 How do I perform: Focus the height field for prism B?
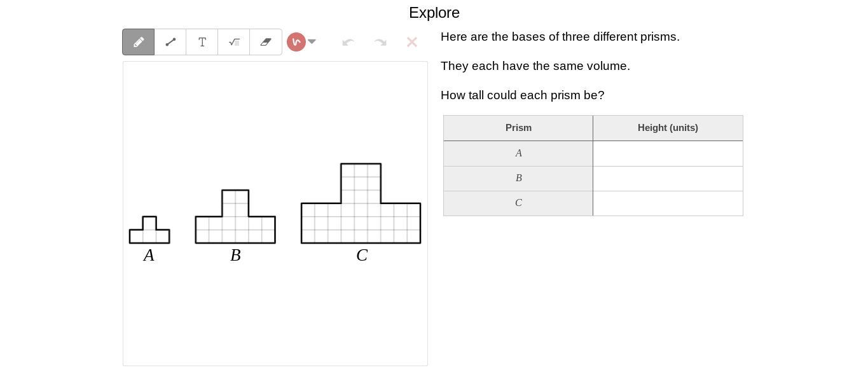668,179
